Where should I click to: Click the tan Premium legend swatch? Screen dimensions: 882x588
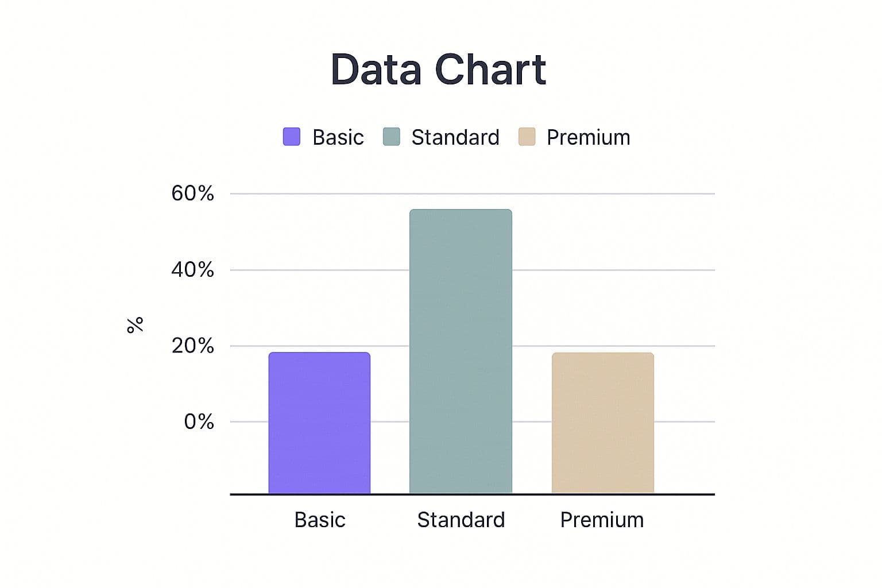pyautogui.click(x=527, y=137)
